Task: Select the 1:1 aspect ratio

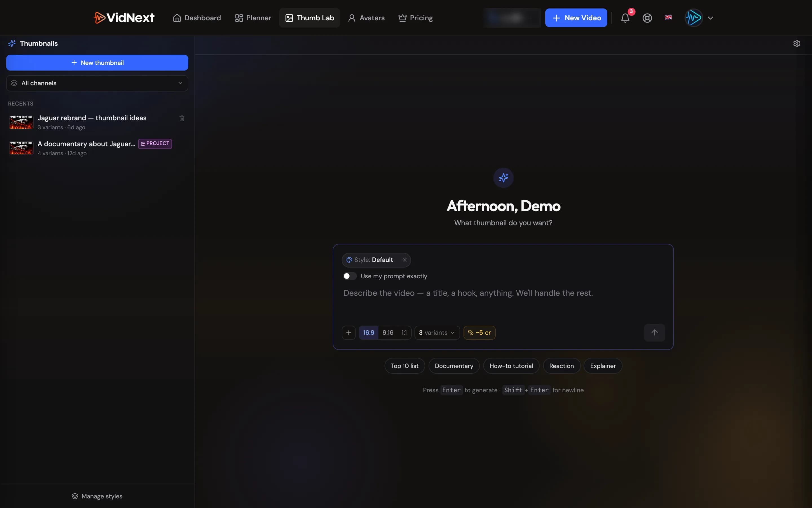Action: 404,333
